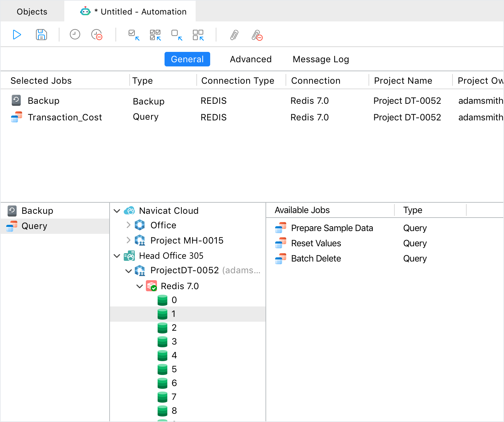Click the Prepare Sample Data query icon

click(x=281, y=228)
